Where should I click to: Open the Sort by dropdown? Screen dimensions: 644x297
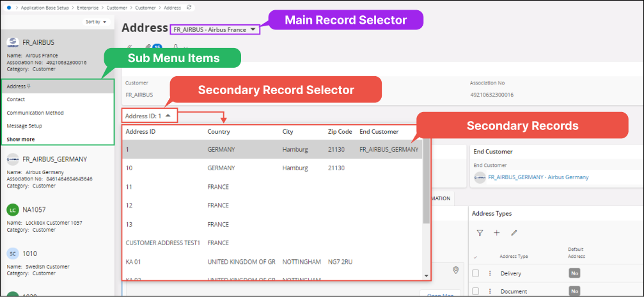[96, 22]
